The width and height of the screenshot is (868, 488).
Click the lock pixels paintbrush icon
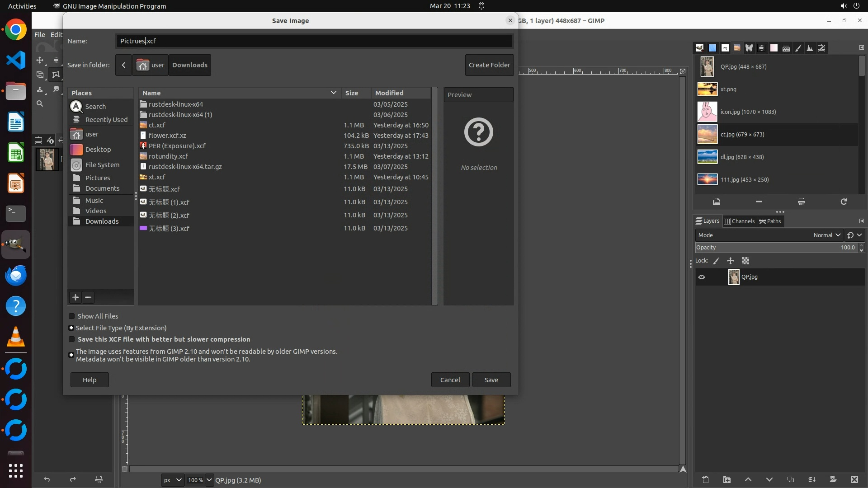tap(716, 261)
